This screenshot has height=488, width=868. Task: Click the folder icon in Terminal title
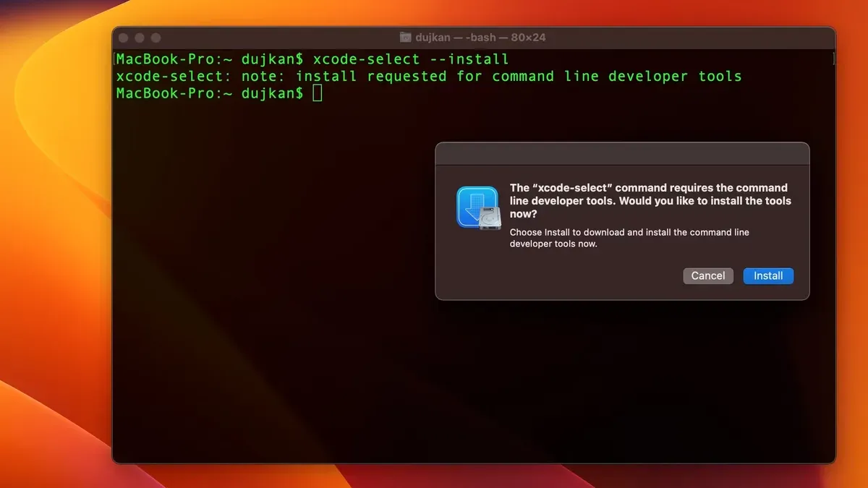pyautogui.click(x=406, y=38)
